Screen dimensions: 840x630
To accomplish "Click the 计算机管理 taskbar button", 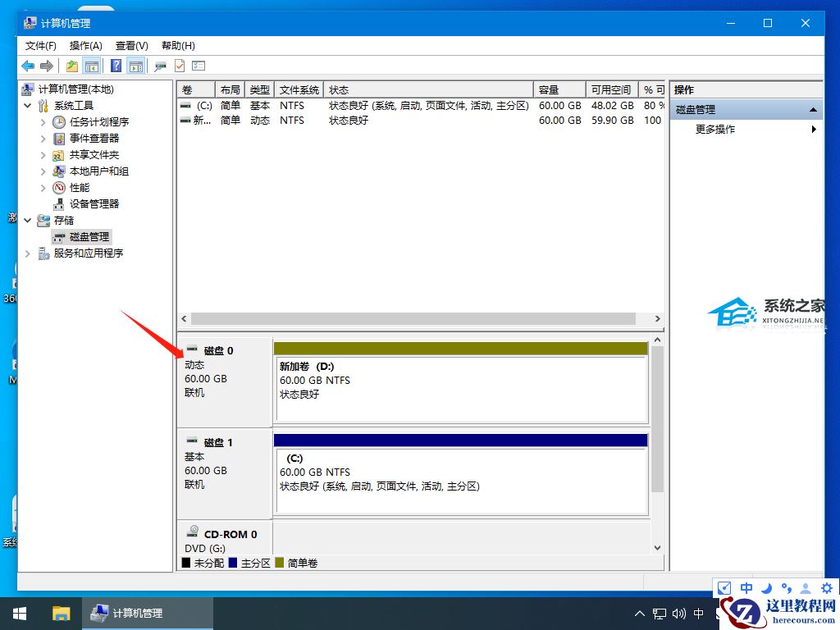I will (148, 614).
